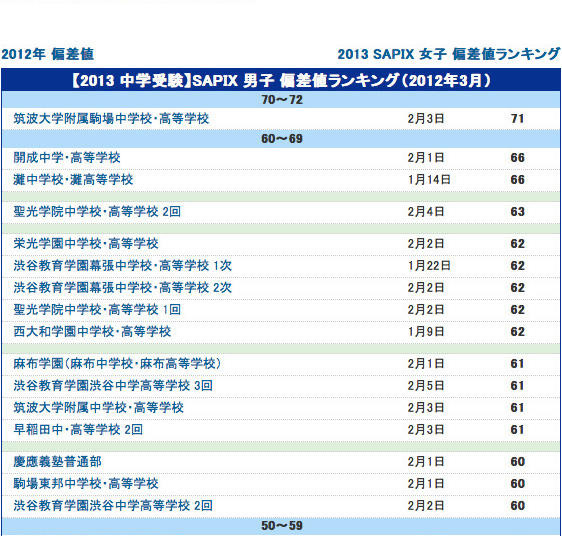Click date 2月2日 in 栄光学園 row
Viewport: 562px width, 536px height.
point(426,244)
